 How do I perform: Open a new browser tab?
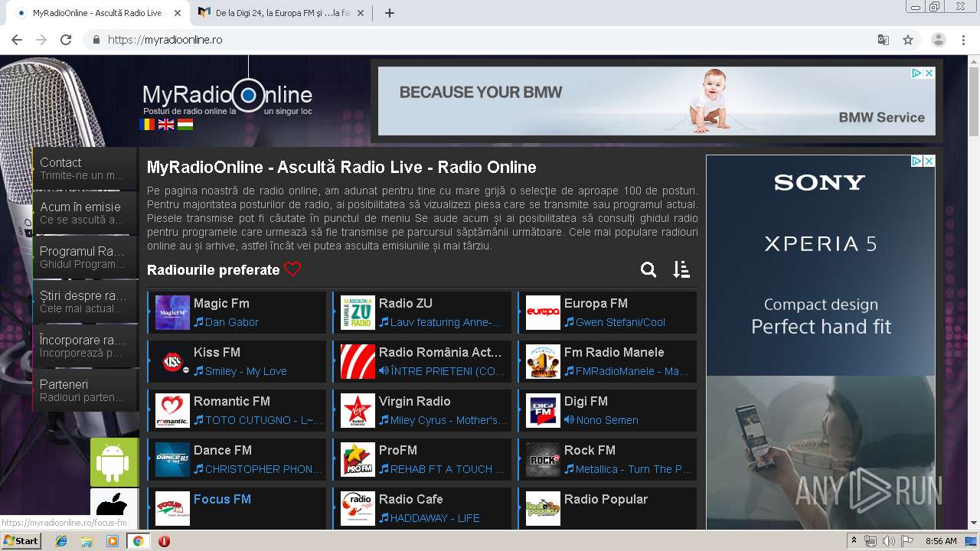(x=389, y=13)
